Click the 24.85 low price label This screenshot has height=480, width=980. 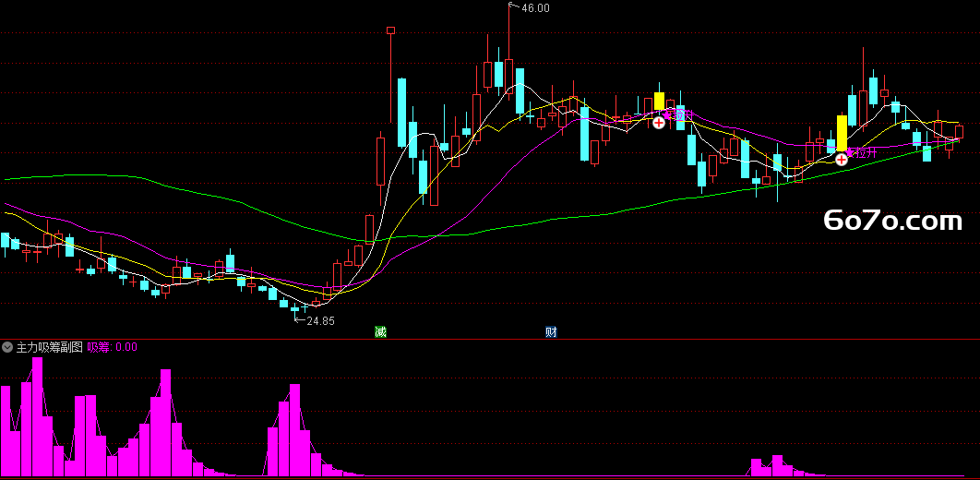click(320, 321)
